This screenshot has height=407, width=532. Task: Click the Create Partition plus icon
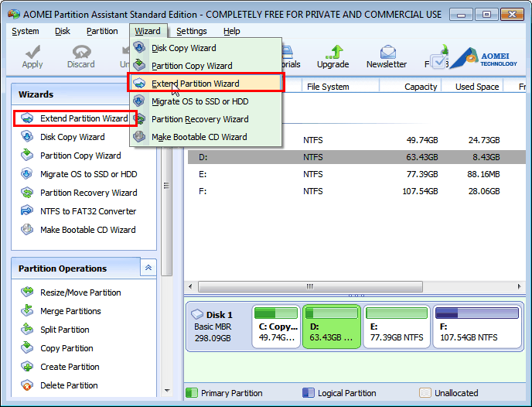(x=27, y=367)
